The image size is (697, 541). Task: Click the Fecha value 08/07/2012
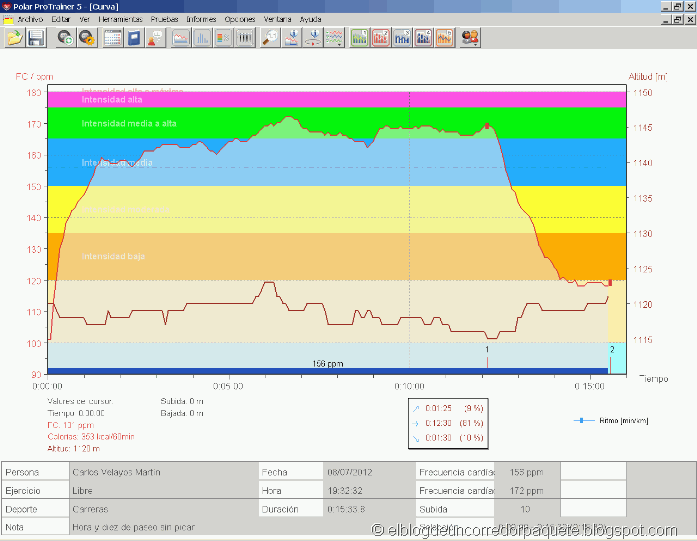[350, 472]
